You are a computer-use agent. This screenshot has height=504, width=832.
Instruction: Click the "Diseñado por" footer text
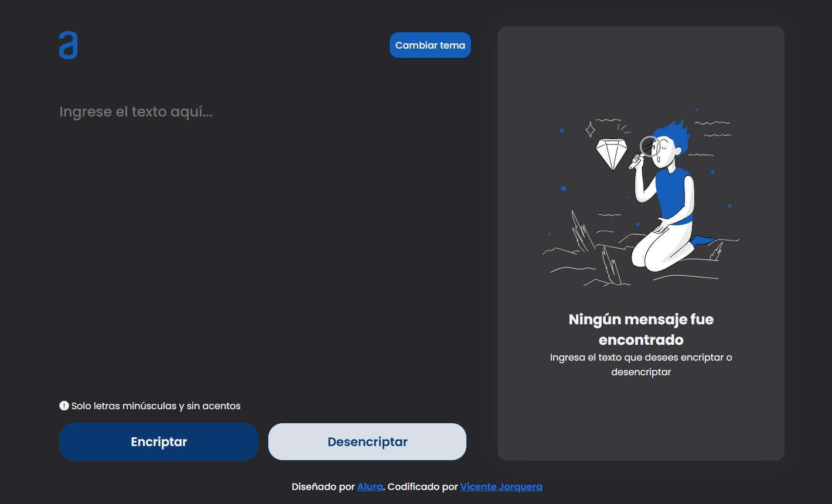(x=323, y=486)
